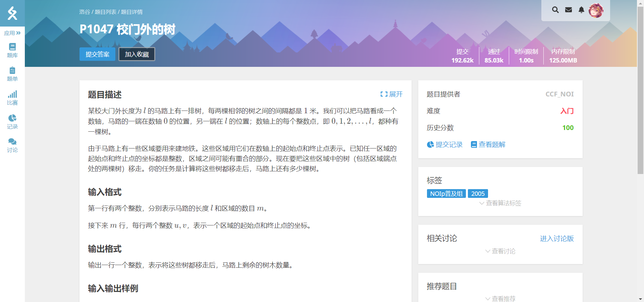Go to 题单 in the sidebar
This screenshot has height=302, width=644.
click(12, 74)
